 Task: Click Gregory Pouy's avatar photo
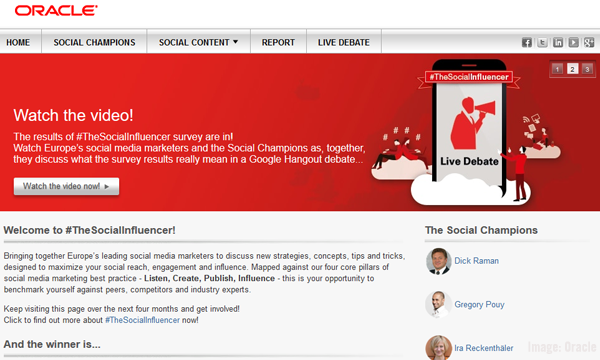(x=438, y=305)
